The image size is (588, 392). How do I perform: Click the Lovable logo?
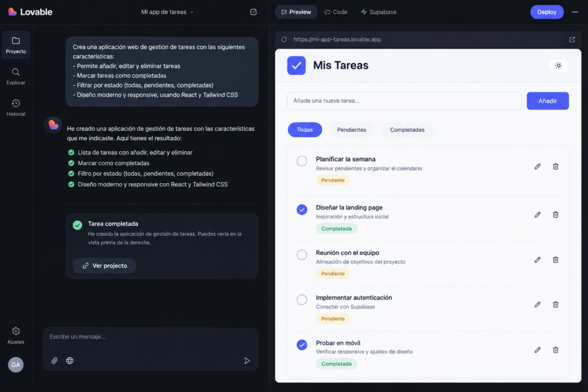(x=30, y=12)
